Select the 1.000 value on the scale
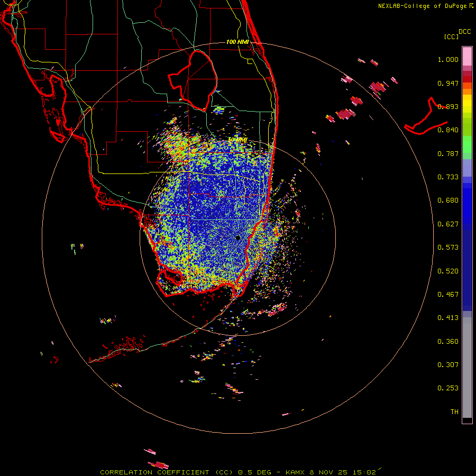 pyautogui.click(x=448, y=59)
